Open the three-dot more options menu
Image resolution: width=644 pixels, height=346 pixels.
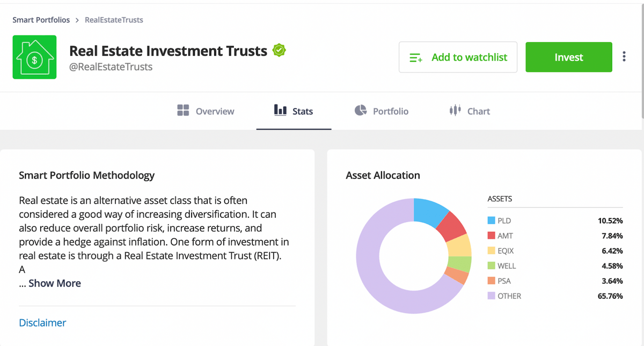click(624, 56)
